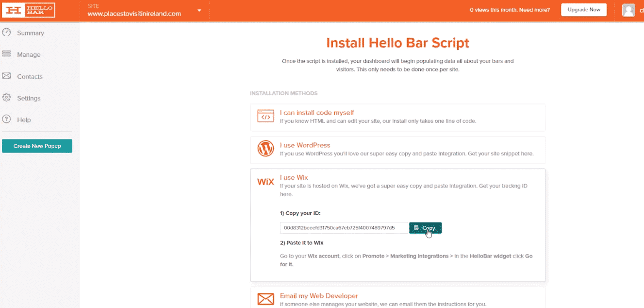644x308 pixels.
Task: Open the Summary gauge icon
Action: click(6, 33)
